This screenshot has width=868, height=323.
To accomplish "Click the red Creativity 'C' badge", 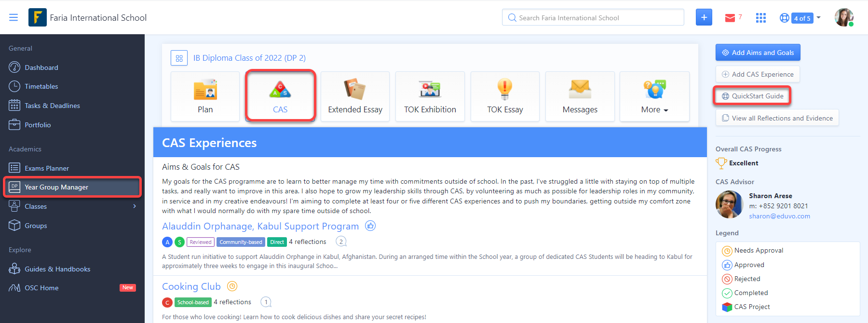I will tap(167, 302).
